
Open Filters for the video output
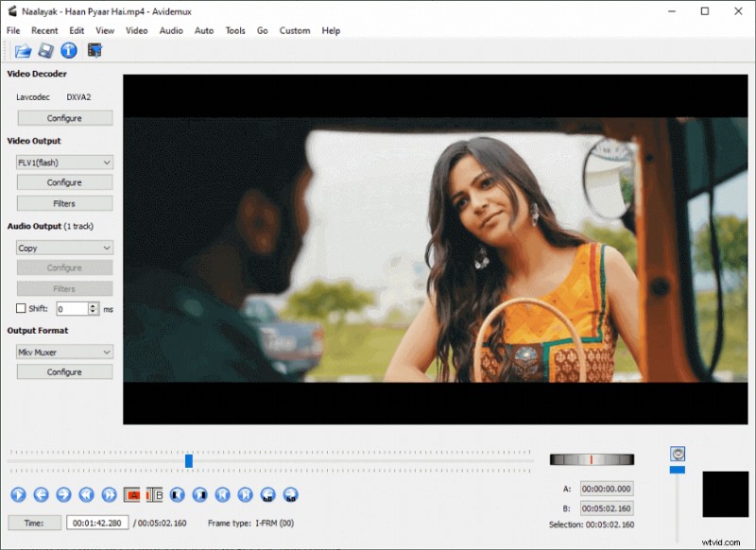click(x=64, y=202)
